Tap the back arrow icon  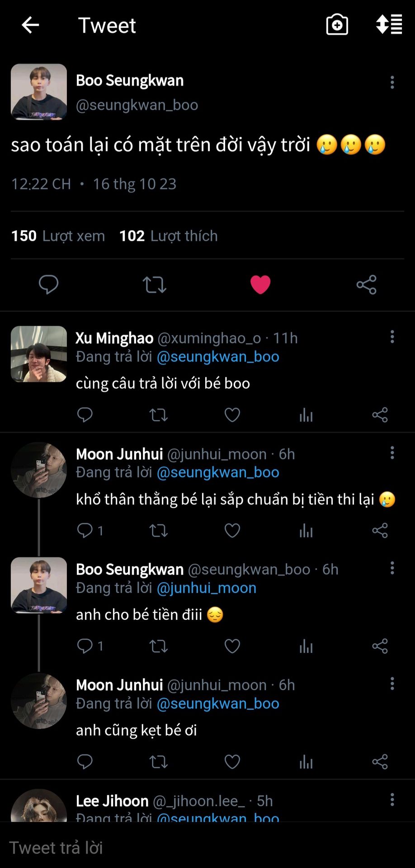30,25
